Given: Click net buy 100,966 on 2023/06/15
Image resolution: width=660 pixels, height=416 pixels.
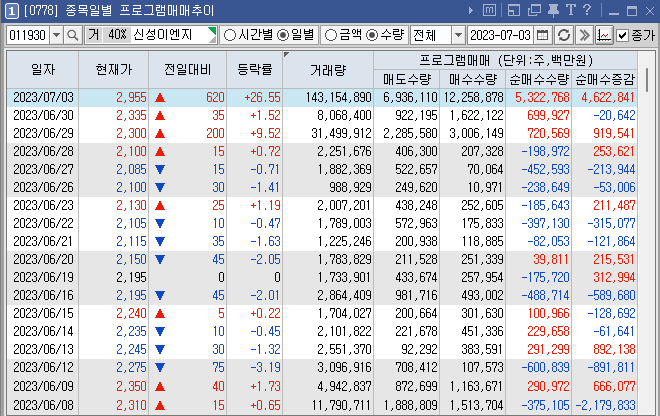Looking at the screenshot, I should [548, 314].
